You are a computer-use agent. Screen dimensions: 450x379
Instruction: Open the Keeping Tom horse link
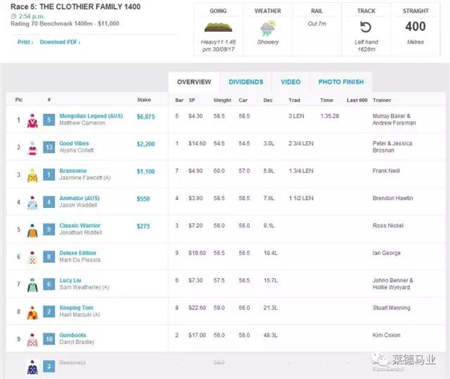[76, 307]
